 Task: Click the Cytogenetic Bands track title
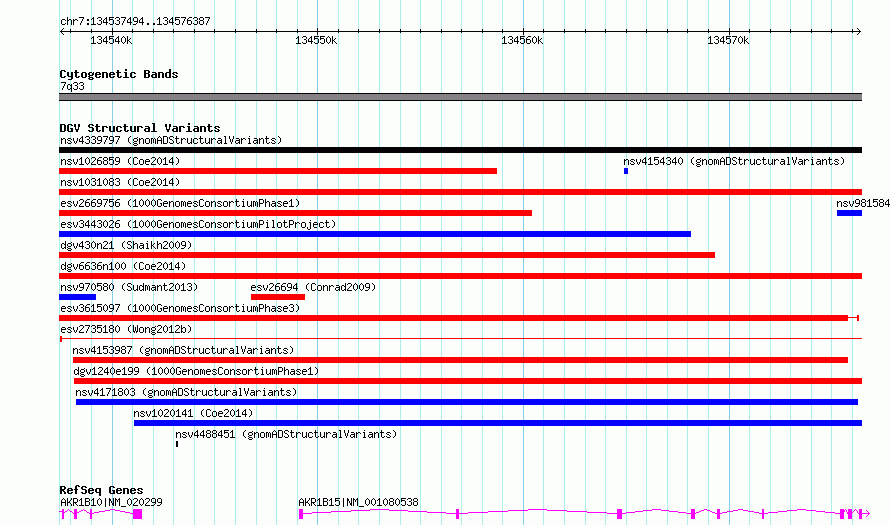tap(119, 74)
